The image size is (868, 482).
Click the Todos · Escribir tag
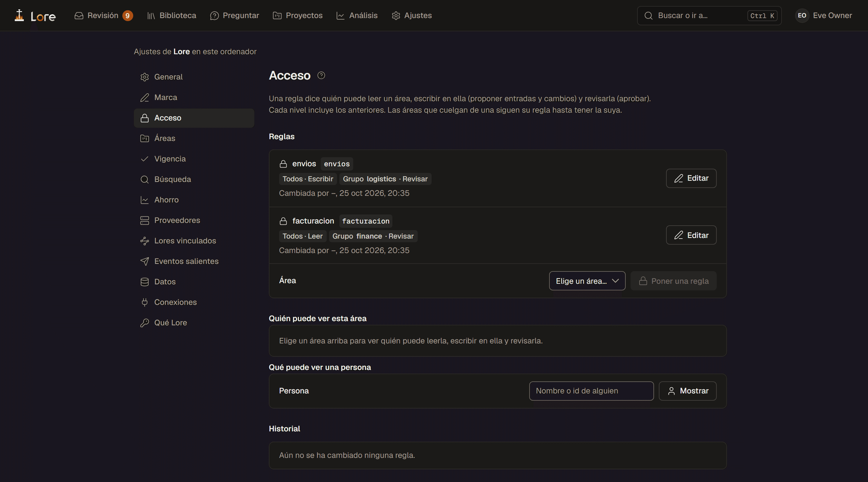pos(308,179)
